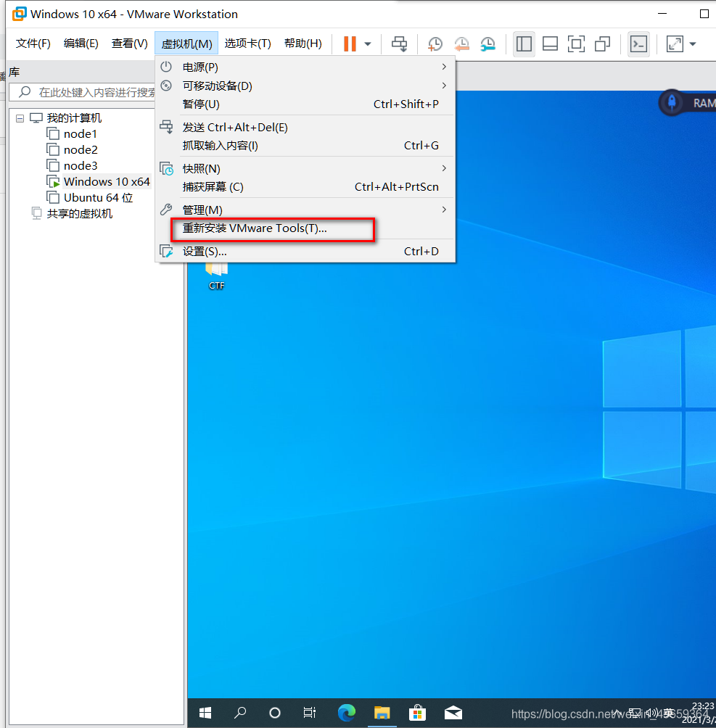Choose 重新安装 VMware Tools(T)... entry
This screenshot has height=728, width=716.
coord(305,228)
